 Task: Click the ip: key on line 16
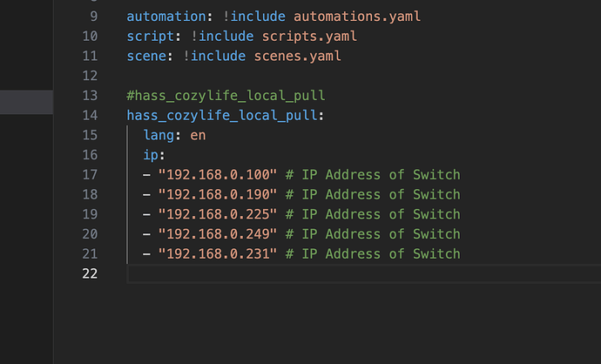coord(154,155)
